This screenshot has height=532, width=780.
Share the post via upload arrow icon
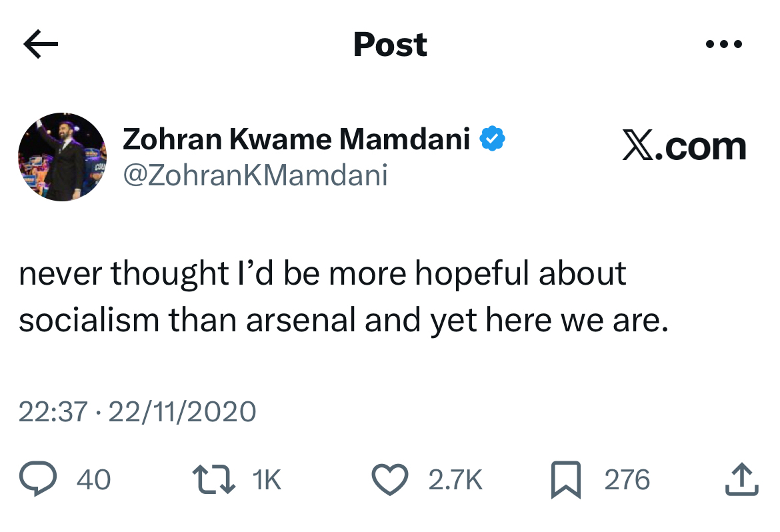click(x=741, y=480)
